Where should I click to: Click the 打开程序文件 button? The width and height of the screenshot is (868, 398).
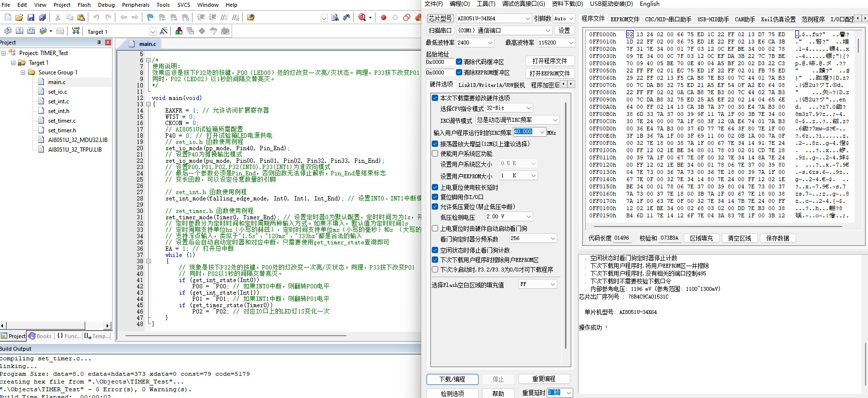(550, 61)
